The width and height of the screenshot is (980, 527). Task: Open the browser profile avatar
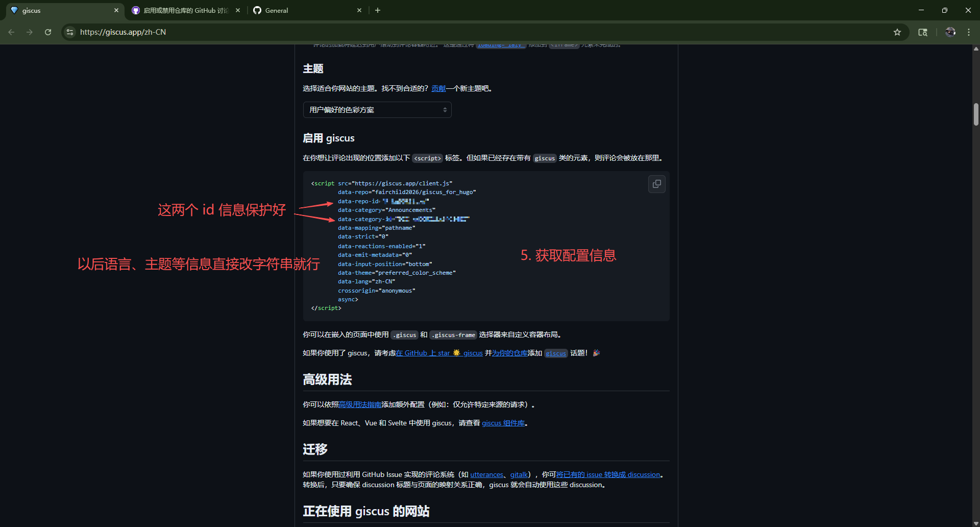(950, 32)
